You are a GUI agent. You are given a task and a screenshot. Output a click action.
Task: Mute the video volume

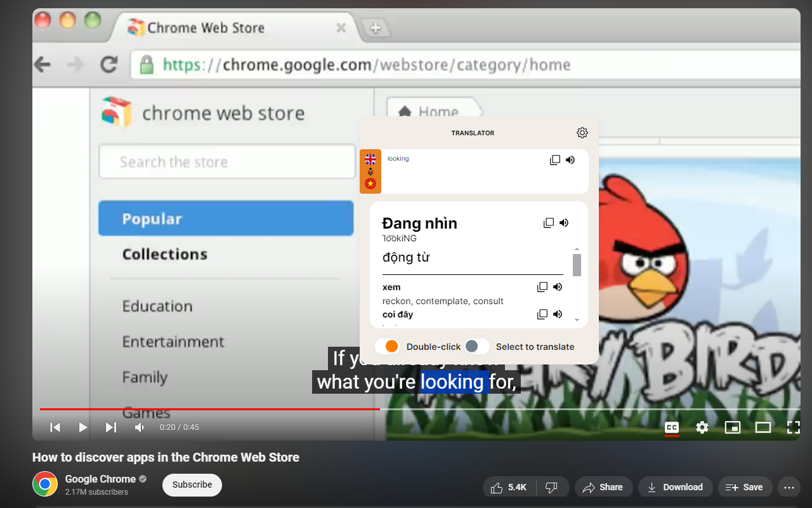click(x=139, y=427)
